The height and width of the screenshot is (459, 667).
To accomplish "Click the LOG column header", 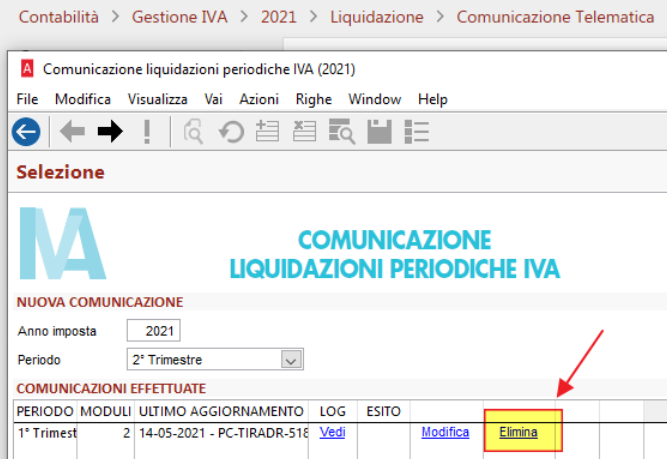I will pos(333,411).
